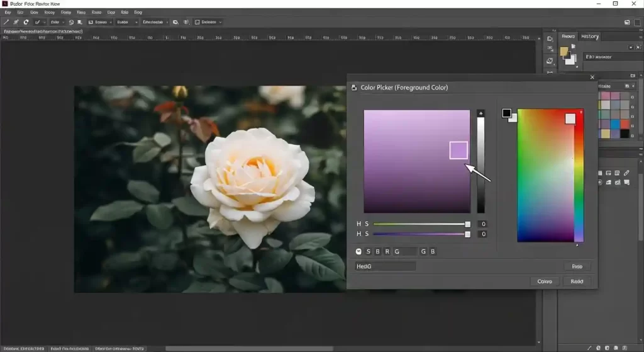Click the globe-like icon before the Endeoteo dropdown
The image size is (644, 352).
point(186,22)
